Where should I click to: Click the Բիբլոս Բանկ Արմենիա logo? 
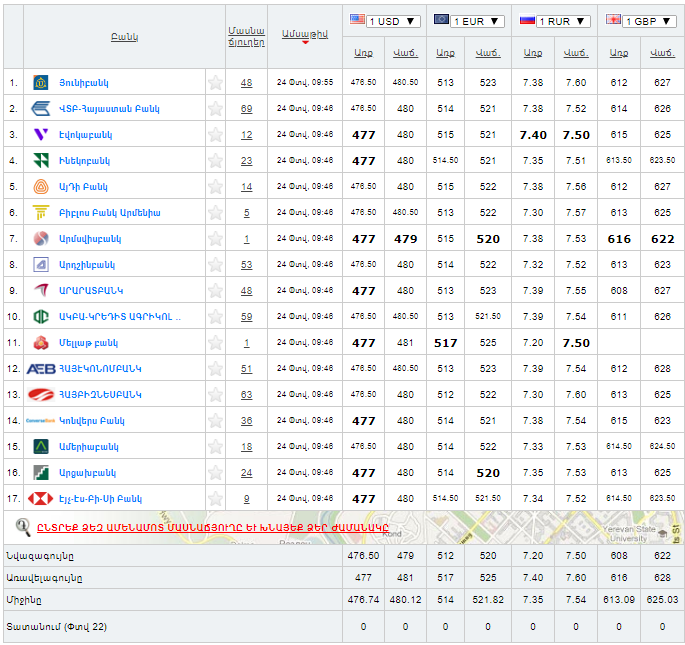click(x=41, y=212)
